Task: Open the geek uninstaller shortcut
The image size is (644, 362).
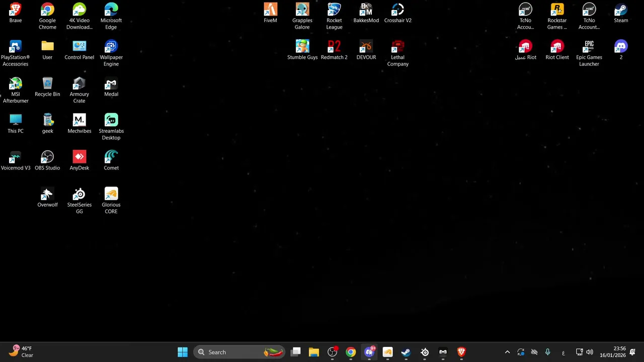Action: pos(47,124)
